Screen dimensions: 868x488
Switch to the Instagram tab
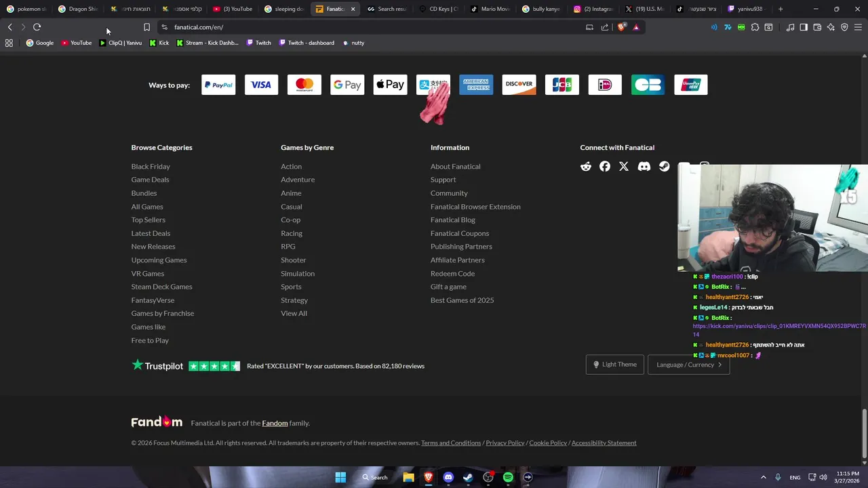(594, 9)
